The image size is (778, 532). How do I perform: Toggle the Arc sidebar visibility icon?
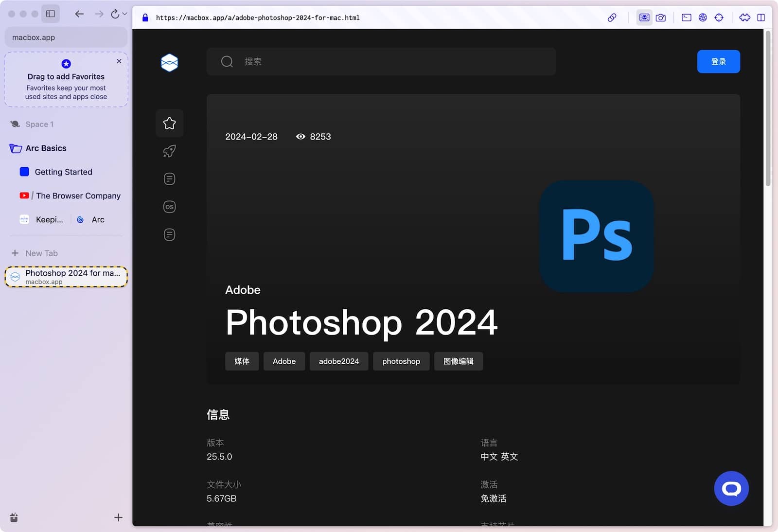51,14
